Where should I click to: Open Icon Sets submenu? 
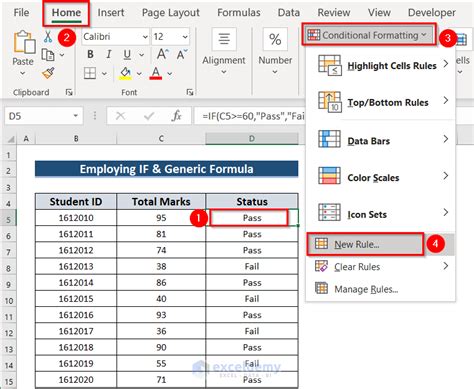click(381, 214)
